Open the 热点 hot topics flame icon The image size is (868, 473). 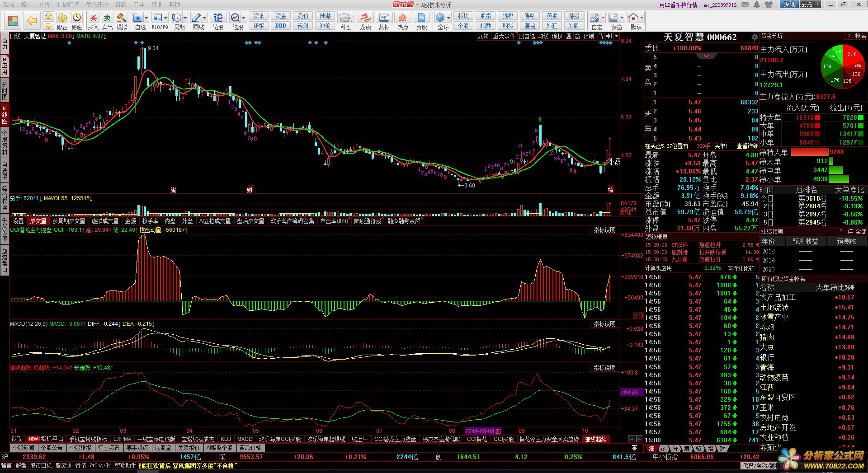(x=403, y=18)
